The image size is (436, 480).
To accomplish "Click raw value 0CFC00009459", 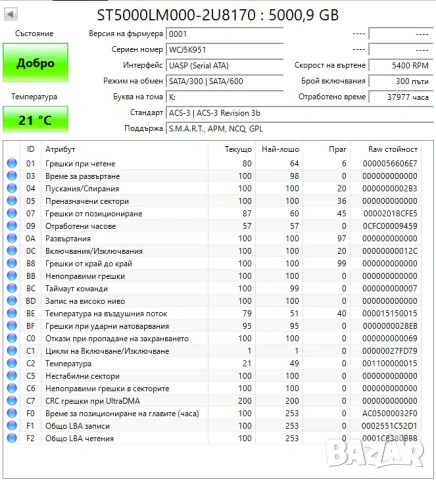I will pos(390,226).
